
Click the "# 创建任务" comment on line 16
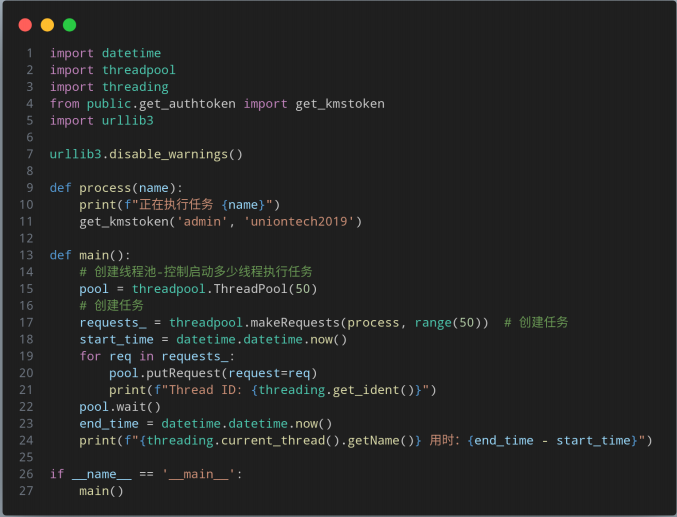coord(111,305)
